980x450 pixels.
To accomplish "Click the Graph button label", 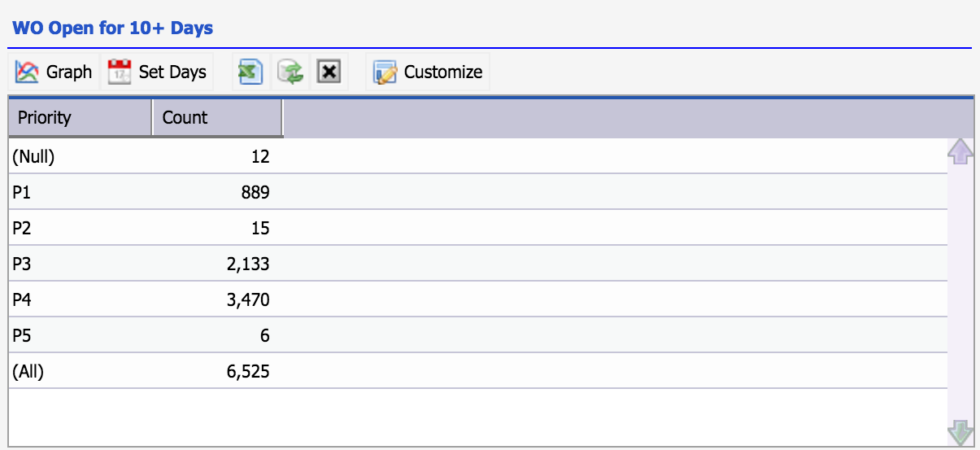I will point(69,72).
